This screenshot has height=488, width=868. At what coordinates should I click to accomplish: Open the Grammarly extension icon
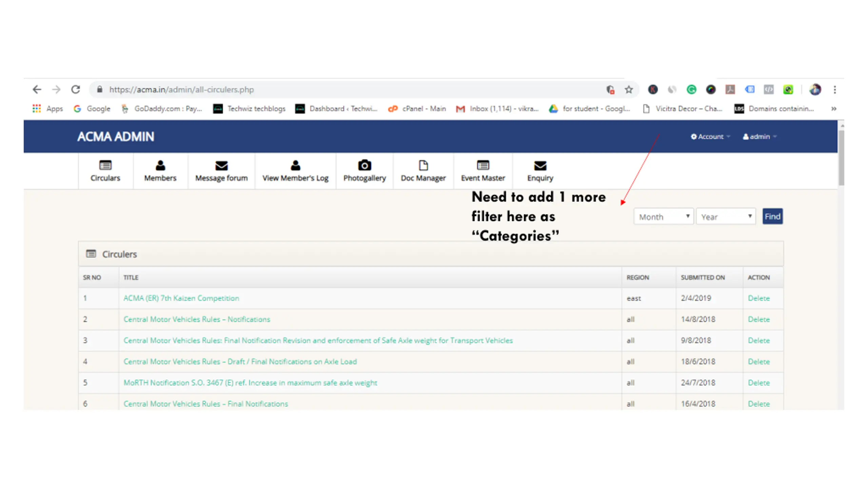tap(691, 89)
